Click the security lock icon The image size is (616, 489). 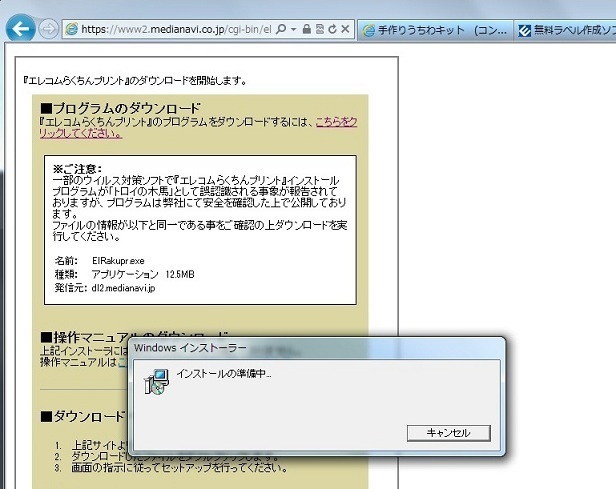307,29
